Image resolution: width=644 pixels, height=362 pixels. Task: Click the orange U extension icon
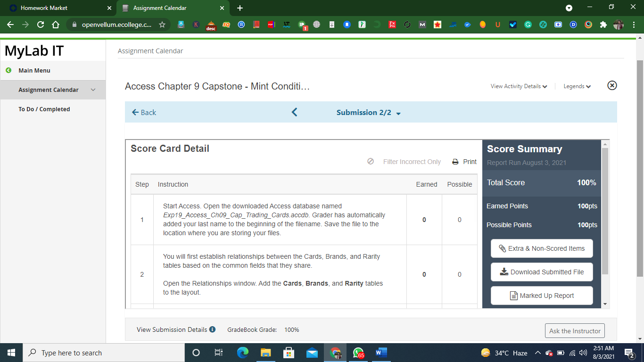coord(498,25)
